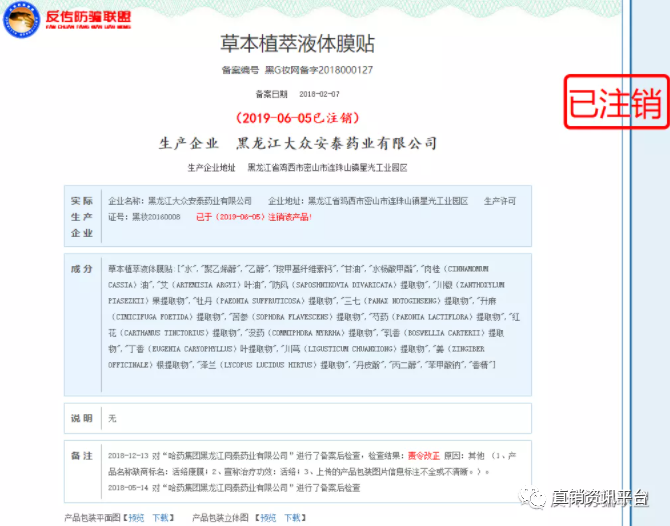The width and height of the screenshot is (670, 526).
Task: Open 预览 link for 产品包装平面图
Action: (x=136, y=518)
